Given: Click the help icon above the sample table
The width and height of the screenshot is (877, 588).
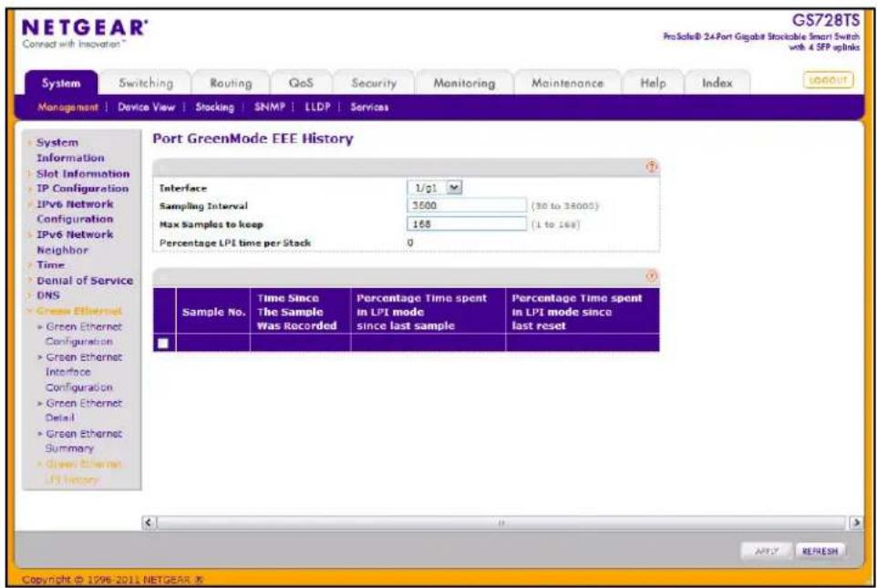Looking at the screenshot, I should coord(652,276).
